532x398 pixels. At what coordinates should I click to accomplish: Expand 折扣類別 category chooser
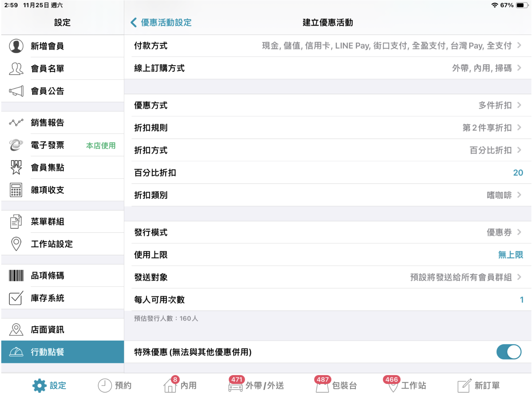(328, 195)
